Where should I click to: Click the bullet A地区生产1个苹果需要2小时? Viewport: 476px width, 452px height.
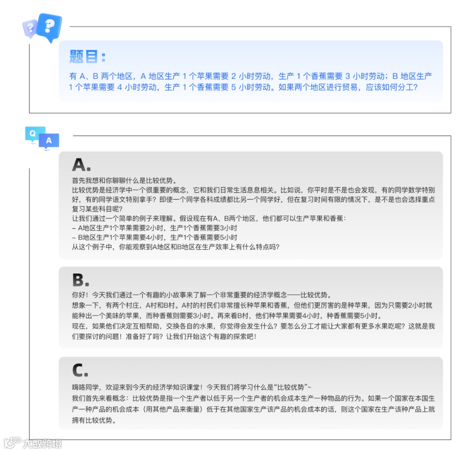click(155, 228)
